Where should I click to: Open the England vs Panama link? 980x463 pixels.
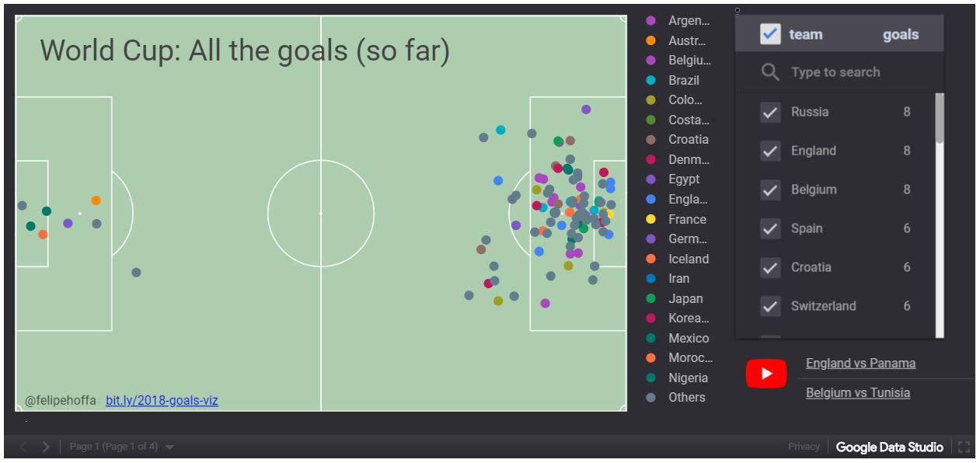point(860,364)
